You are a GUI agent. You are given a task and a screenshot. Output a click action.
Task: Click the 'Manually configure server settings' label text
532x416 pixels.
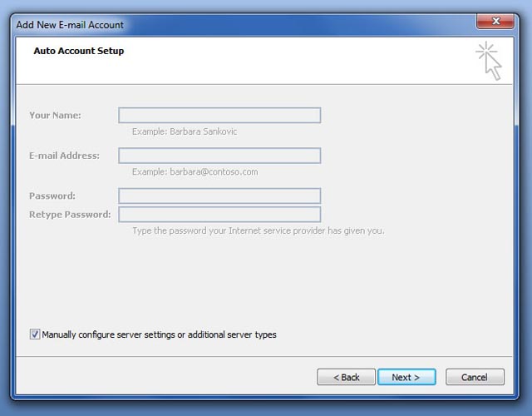pos(159,334)
